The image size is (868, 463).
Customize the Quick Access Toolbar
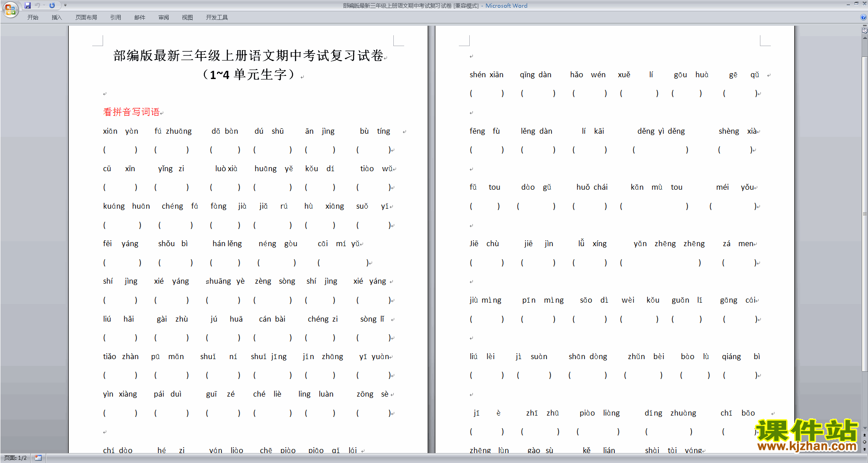(x=65, y=5)
